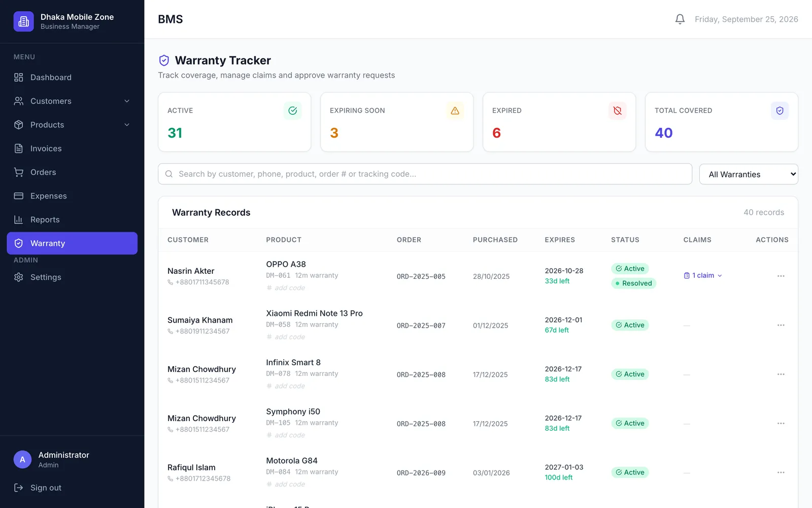Image resolution: width=812 pixels, height=508 pixels.
Task: Open actions menu for Rafiqul Islam row
Action: [781, 472]
